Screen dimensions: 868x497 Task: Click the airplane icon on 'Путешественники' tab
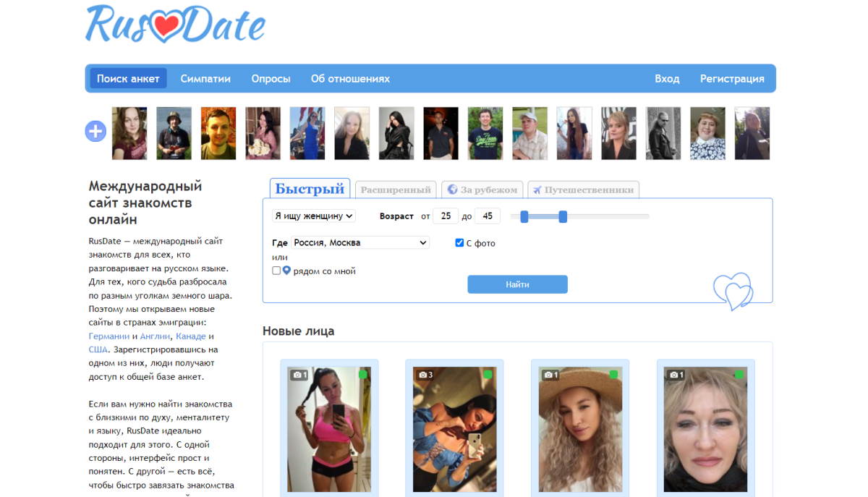(537, 190)
